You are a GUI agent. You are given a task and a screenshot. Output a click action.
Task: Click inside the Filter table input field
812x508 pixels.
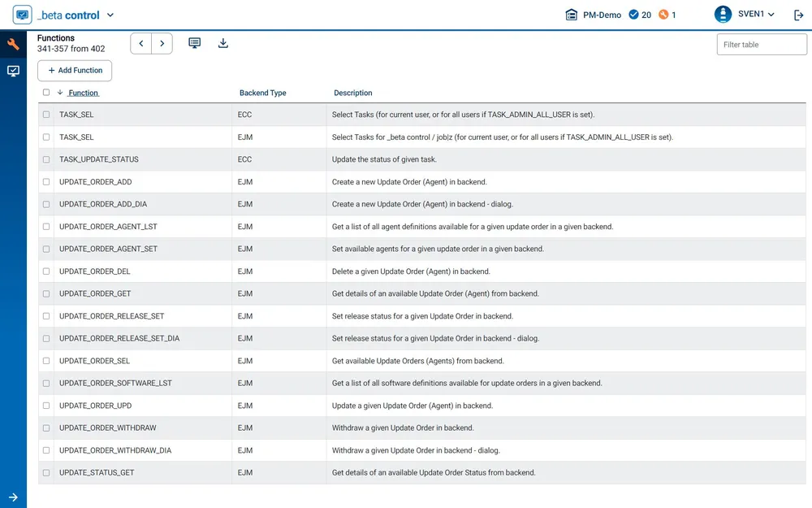pos(760,44)
